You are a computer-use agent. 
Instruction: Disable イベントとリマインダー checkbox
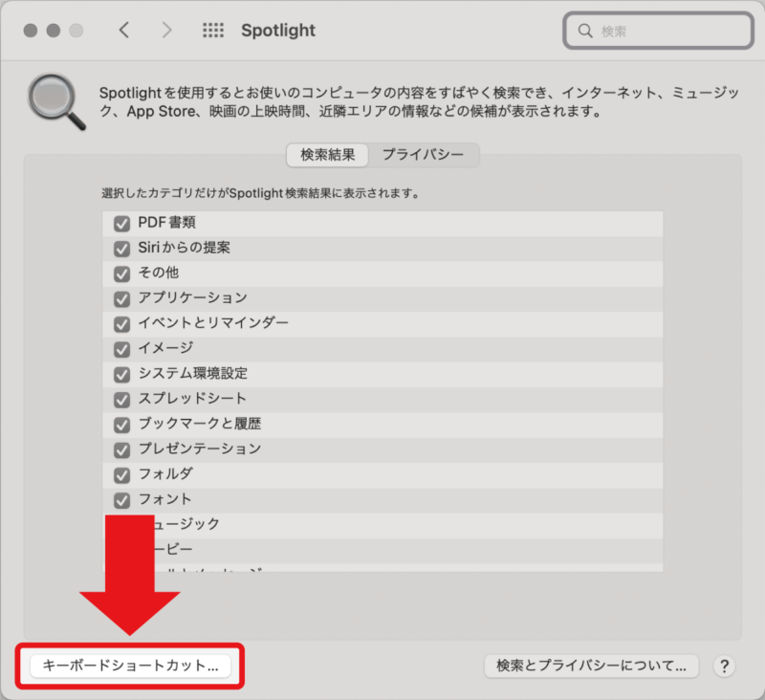pyautogui.click(x=121, y=324)
